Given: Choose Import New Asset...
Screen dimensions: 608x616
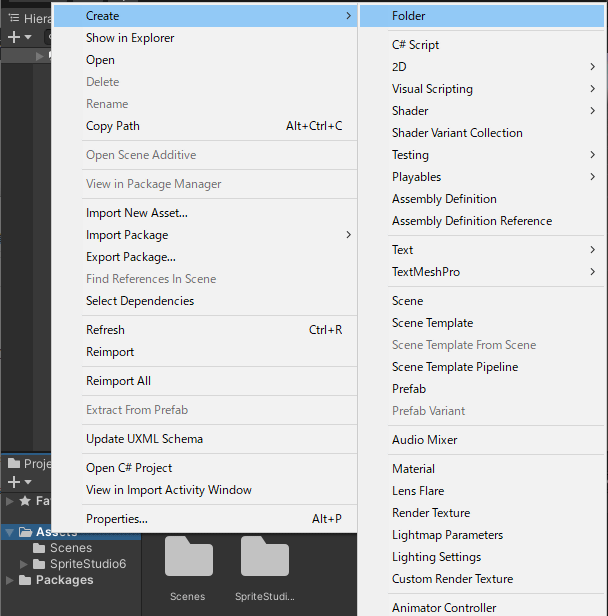Looking at the screenshot, I should (x=205, y=213).
